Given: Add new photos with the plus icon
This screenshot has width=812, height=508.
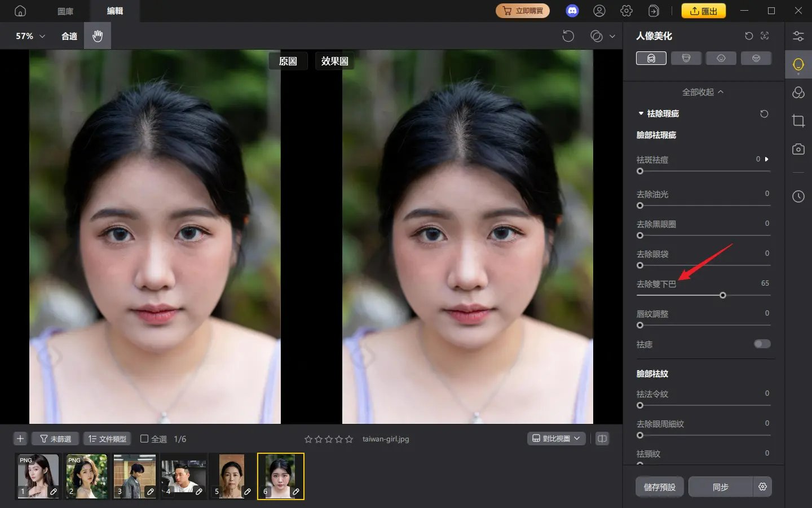Looking at the screenshot, I should tap(20, 438).
